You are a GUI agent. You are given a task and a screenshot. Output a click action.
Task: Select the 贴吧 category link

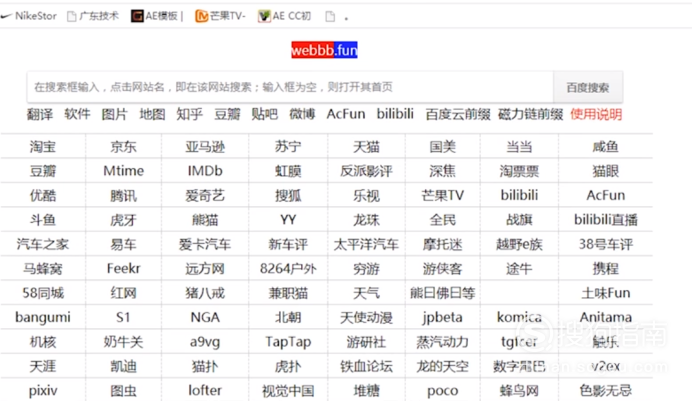(265, 115)
